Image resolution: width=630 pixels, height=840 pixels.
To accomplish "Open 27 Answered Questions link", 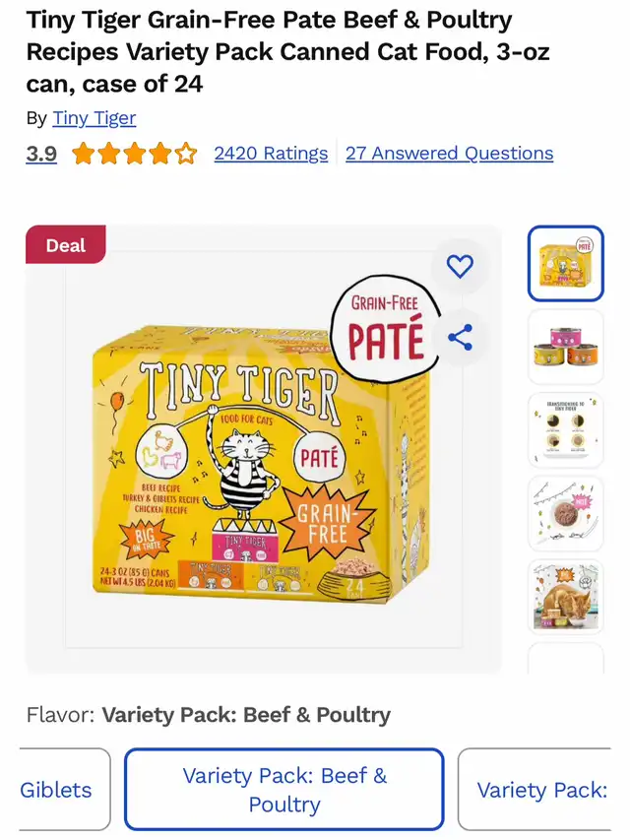I will [x=450, y=154].
